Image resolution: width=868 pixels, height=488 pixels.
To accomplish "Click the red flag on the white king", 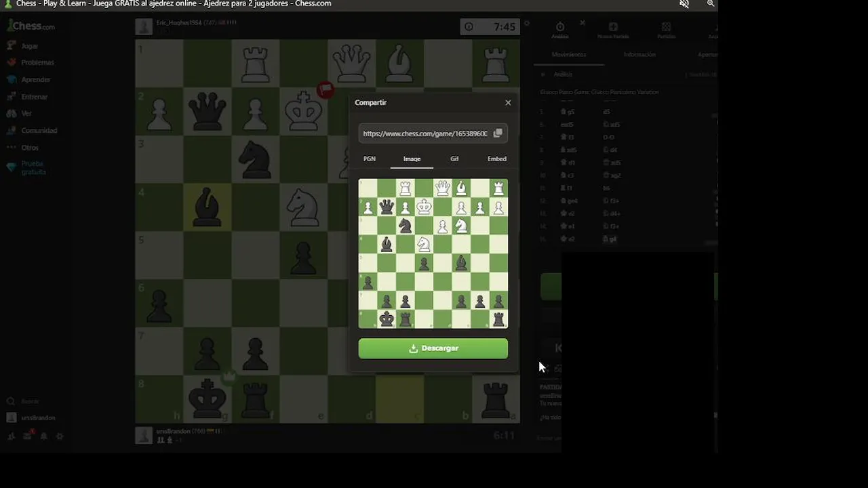I will coord(325,90).
